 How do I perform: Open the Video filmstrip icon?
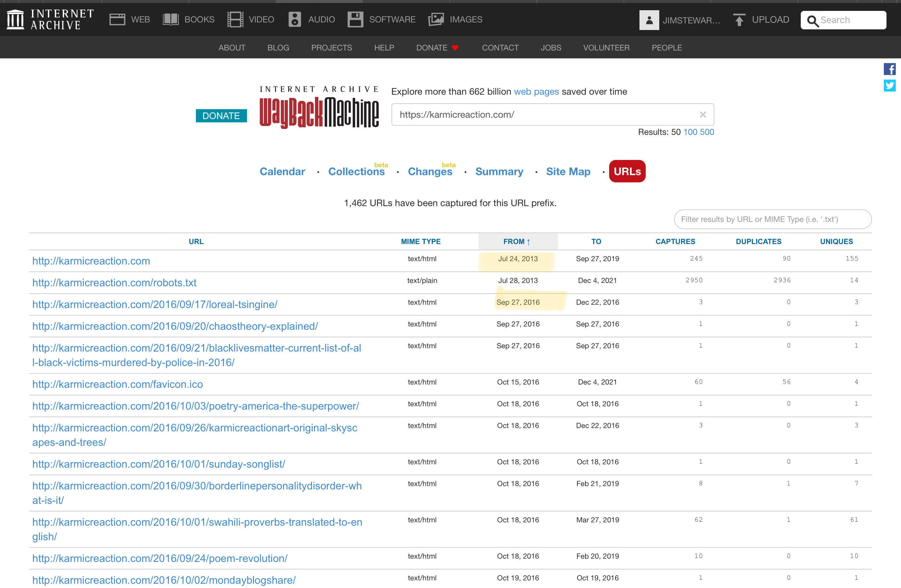(235, 19)
